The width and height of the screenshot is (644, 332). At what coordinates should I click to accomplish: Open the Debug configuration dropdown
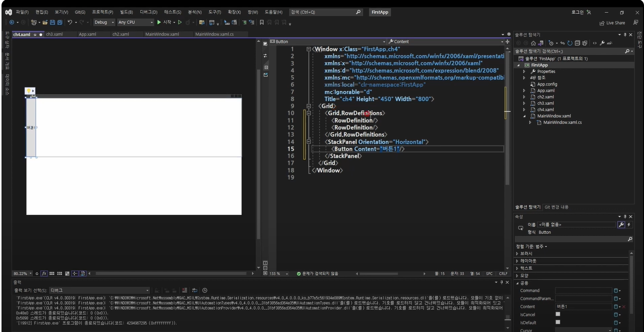click(104, 22)
